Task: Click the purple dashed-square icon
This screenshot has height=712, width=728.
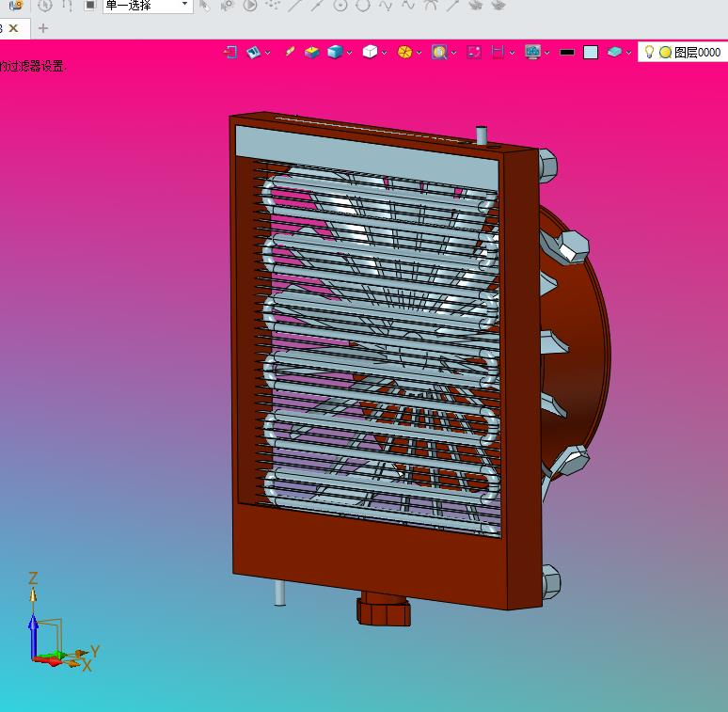Action: click(474, 52)
